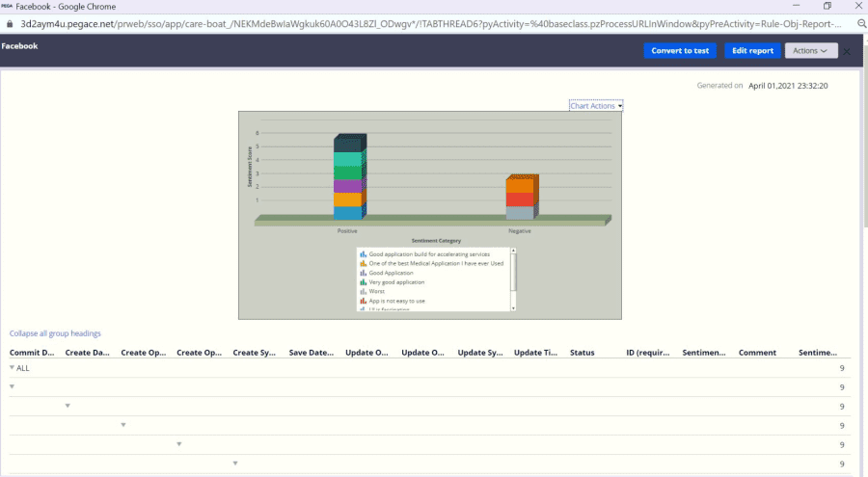Screen dimensions: 868x477
Task: Collapse the group arrow under Create Da... column
Action: pyautogui.click(x=68, y=406)
